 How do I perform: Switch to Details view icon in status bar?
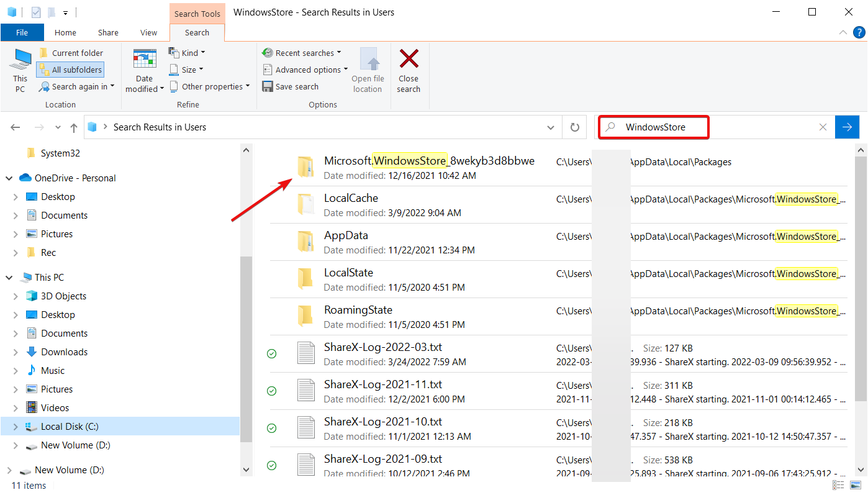(839, 485)
